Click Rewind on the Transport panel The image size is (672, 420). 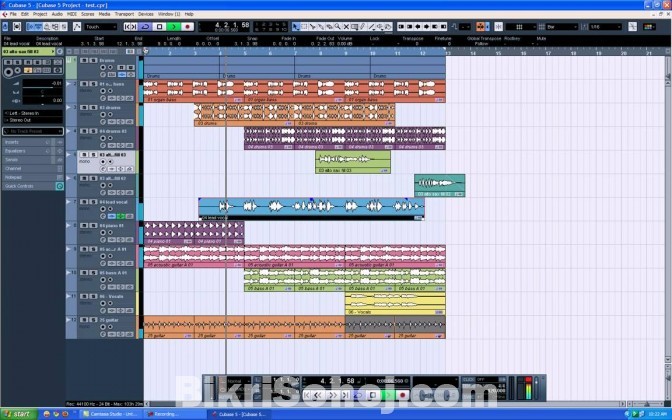click(x=318, y=395)
